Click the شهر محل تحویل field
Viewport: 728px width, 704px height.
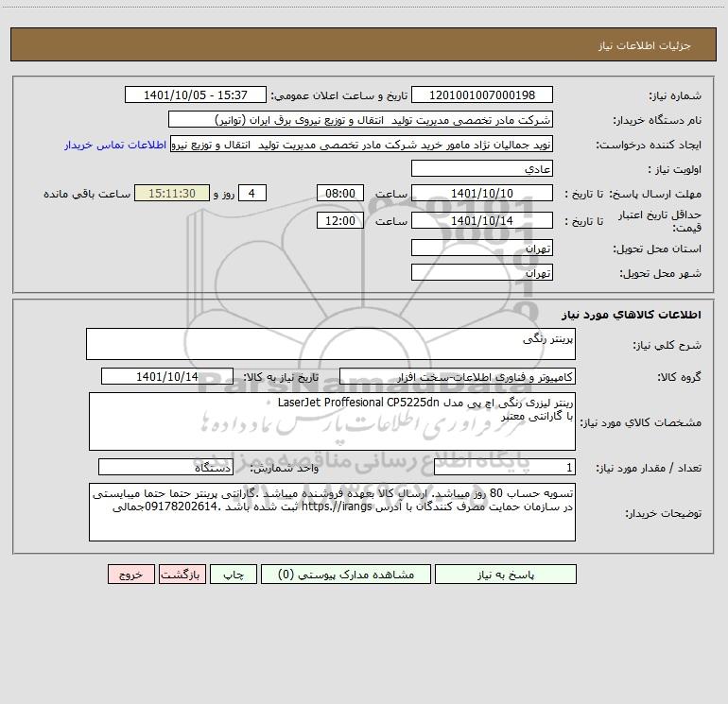[x=482, y=272]
